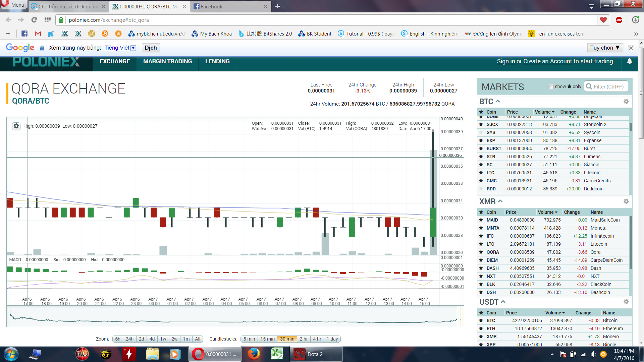Select 2-hr candlestick interval
The width and height of the screenshot is (644, 362).
click(x=304, y=339)
